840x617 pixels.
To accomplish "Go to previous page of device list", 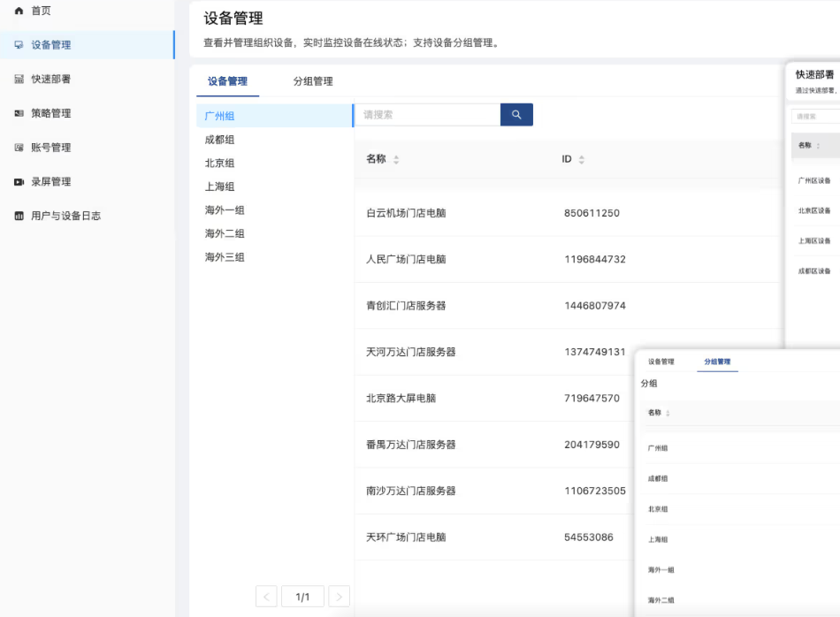I will coord(266,597).
